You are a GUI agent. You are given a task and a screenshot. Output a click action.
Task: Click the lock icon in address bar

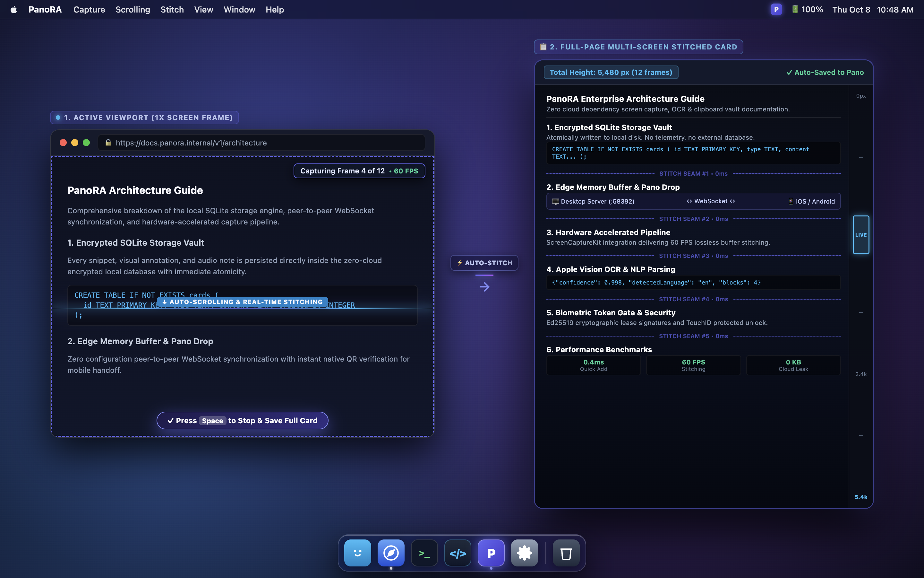108,143
